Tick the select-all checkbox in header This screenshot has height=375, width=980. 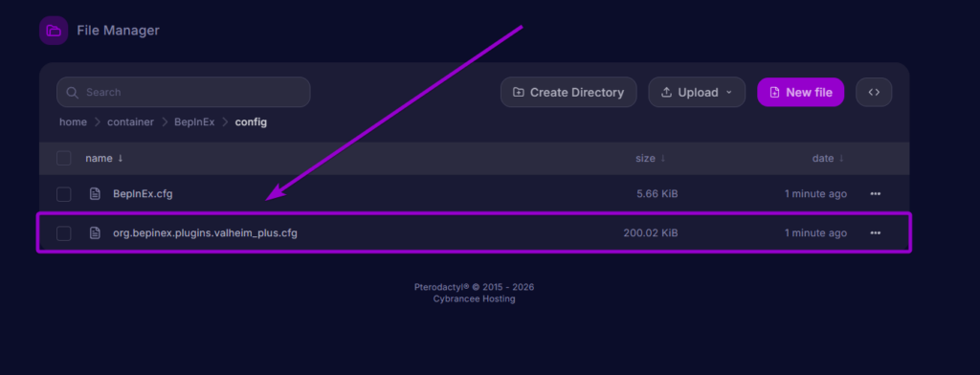(x=64, y=158)
